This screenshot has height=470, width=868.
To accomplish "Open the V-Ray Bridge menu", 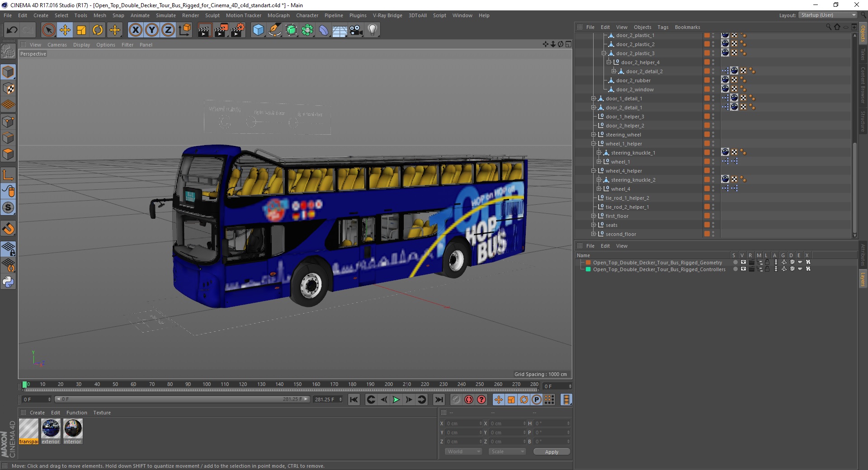I will (x=387, y=15).
